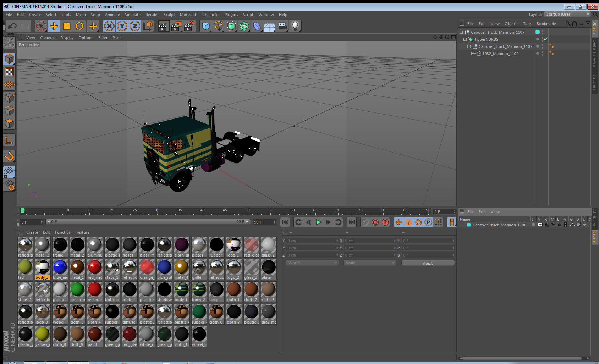Add a HyperNURBS generator icon
This screenshot has width=599, height=364.
pyautogui.click(x=231, y=26)
